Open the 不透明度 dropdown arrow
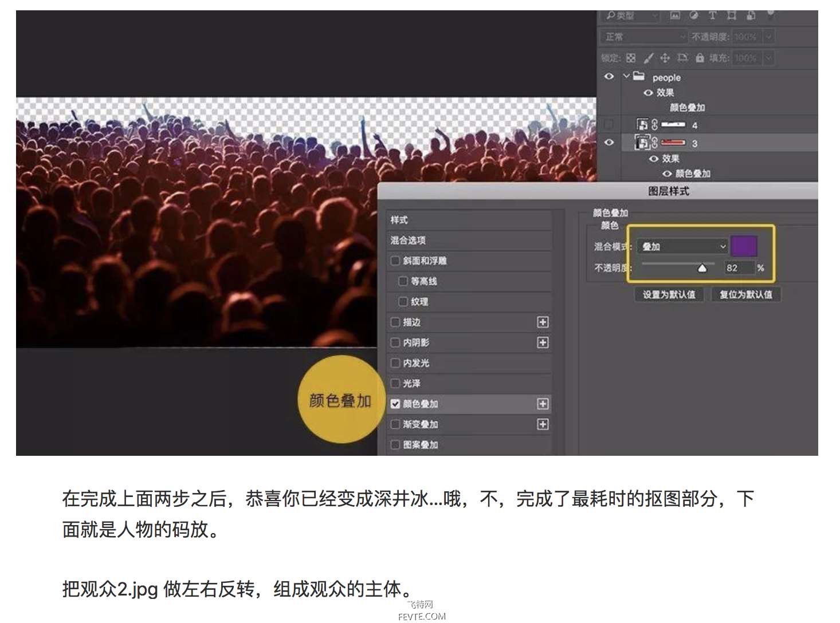The image size is (840, 623). tap(769, 37)
